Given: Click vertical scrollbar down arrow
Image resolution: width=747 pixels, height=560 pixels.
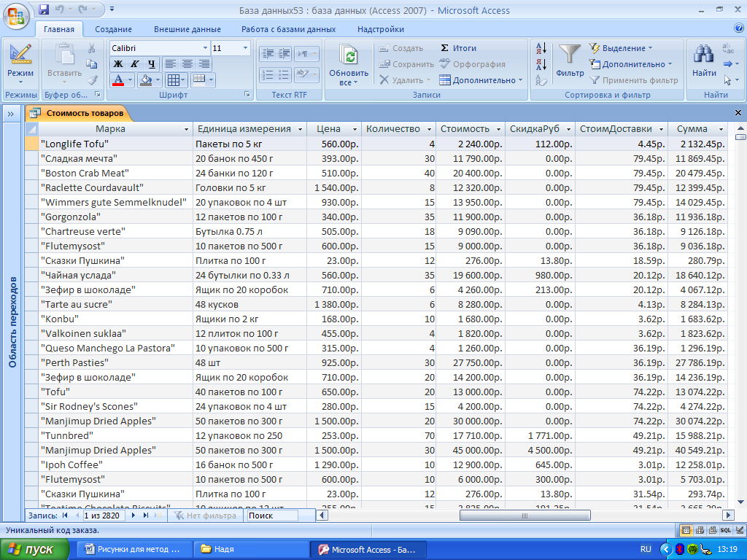Looking at the screenshot, I should (x=740, y=502).
